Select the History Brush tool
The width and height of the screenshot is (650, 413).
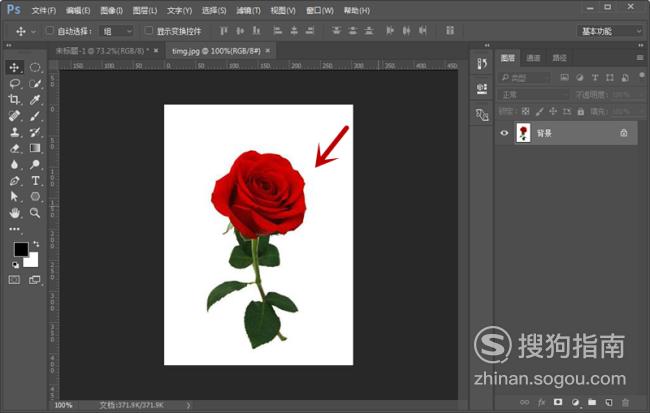tap(35, 132)
